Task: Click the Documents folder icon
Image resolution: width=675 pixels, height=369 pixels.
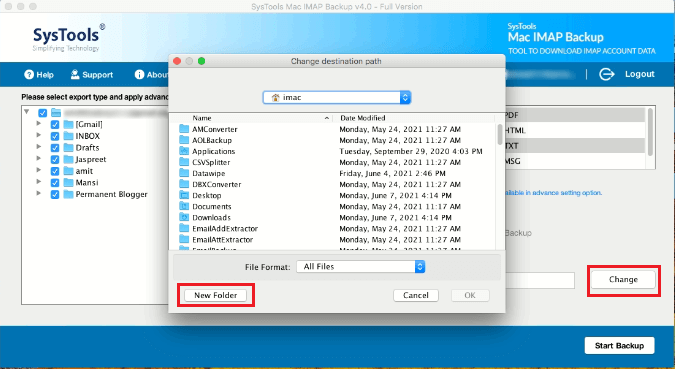Action: (184, 206)
